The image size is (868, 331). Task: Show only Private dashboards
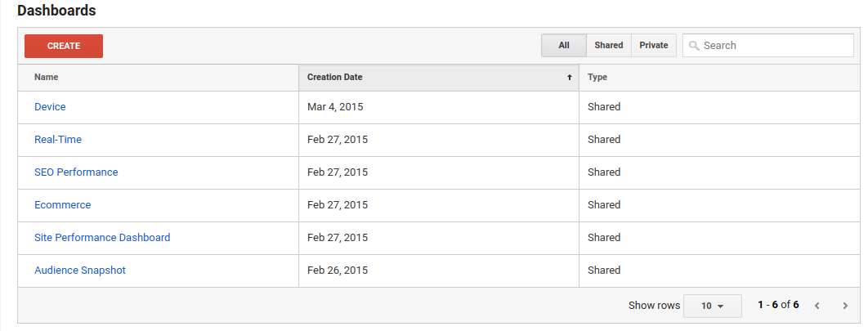click(x=654, y=46)
